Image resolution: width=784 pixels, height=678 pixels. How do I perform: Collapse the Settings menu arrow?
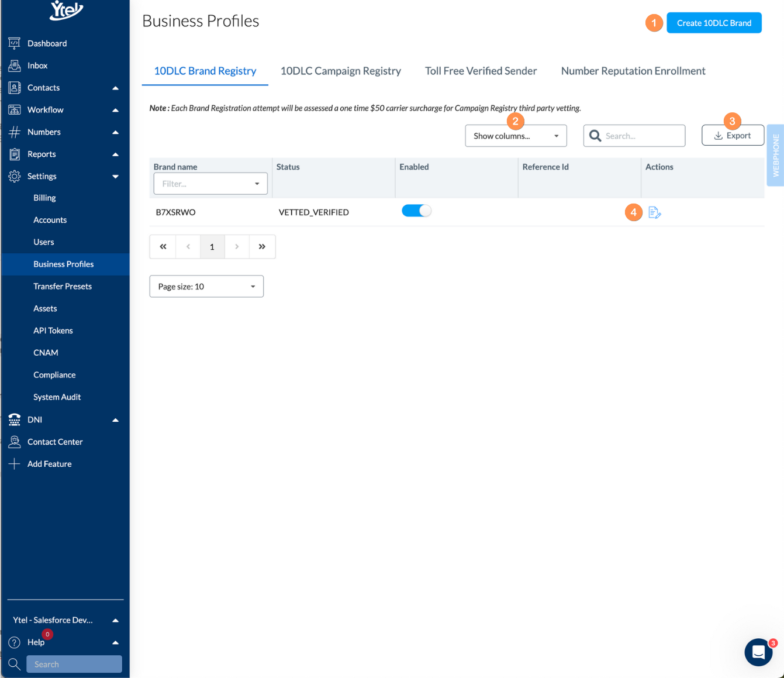coord(115,176)
